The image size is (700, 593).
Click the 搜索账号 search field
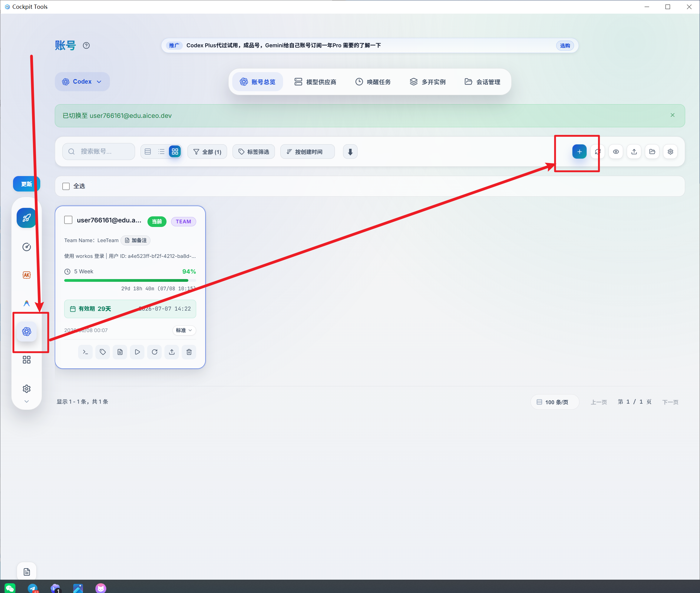(99, 152)
